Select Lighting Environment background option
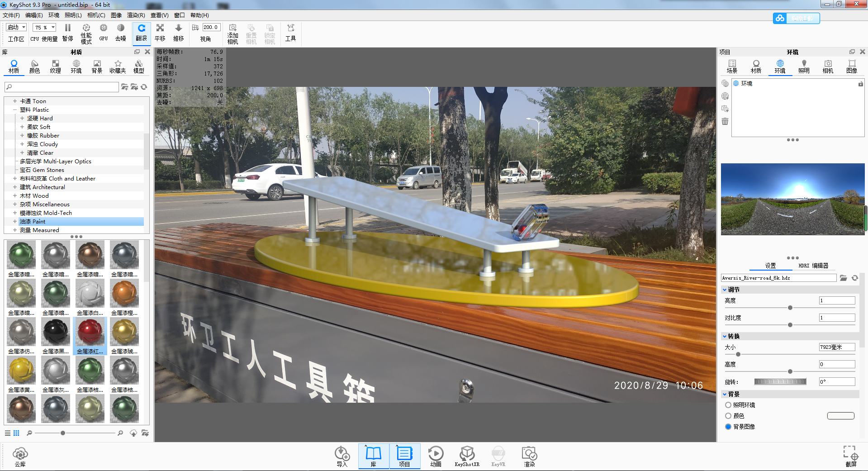868x471 pixels. pyautogui.click(x=728, y=405)
